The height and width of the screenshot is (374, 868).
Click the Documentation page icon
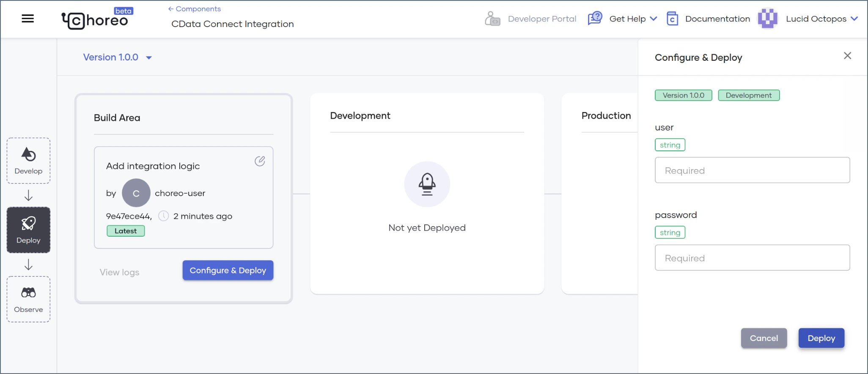(x=673, y=19)
